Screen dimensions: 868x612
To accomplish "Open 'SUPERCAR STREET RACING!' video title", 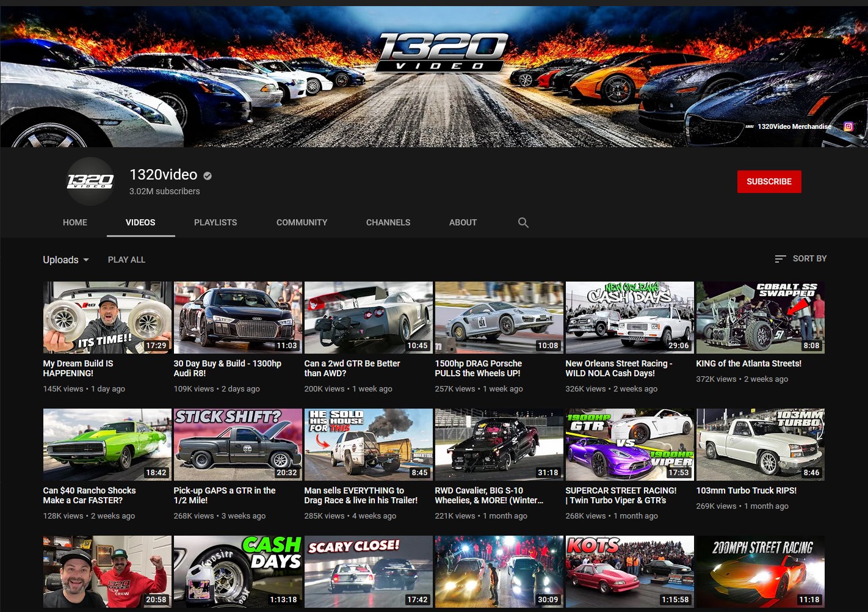I will coord(621,495).
